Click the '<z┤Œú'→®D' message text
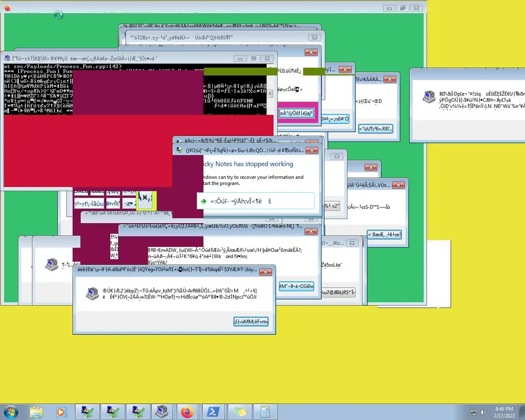This screenshot has width=525, height=420. [x=369, y=101]
